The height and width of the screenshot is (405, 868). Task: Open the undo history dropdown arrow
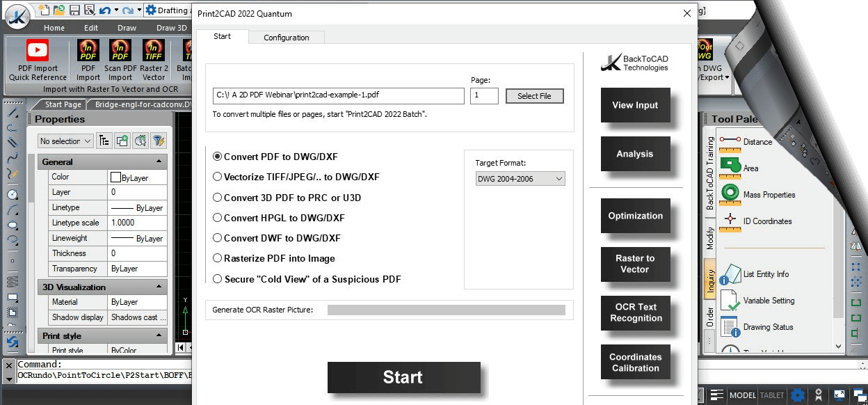click(116, 10)
